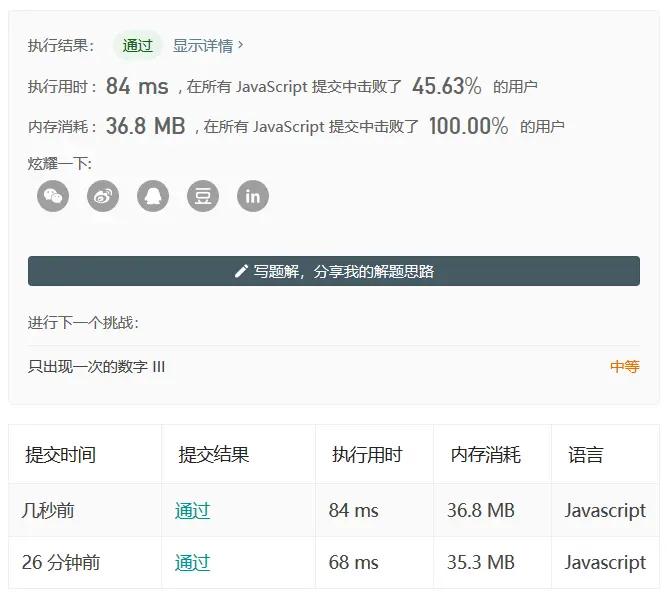Open 通过 link in 几秒前 row

192,510
